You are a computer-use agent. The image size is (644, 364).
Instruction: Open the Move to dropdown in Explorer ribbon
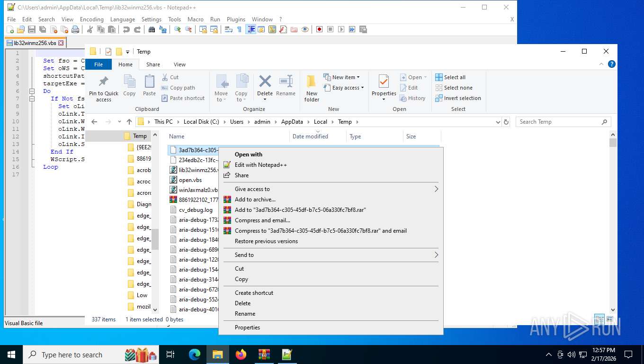tap(221, 89)
